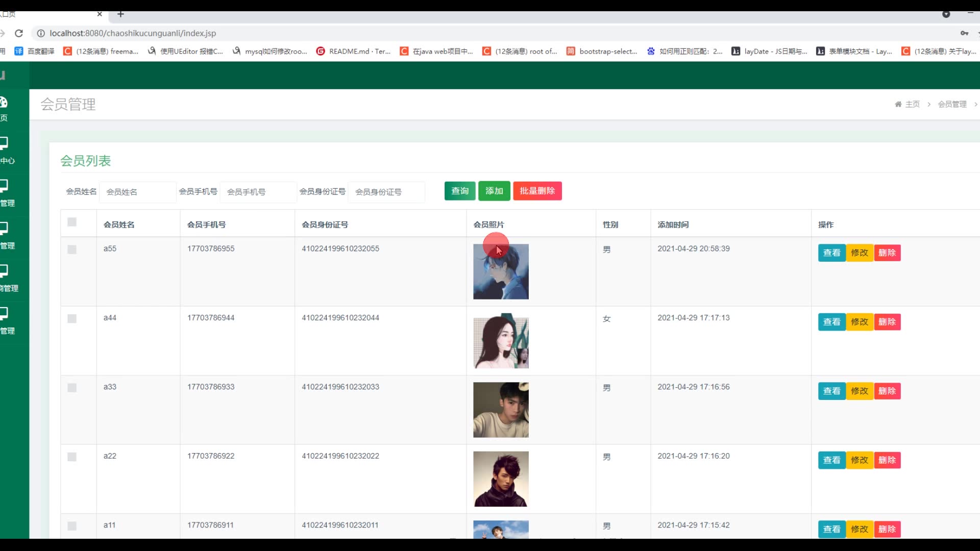Click the home icon in the breadcrumb
Screen dimensions: 980x551
[898, 104]
